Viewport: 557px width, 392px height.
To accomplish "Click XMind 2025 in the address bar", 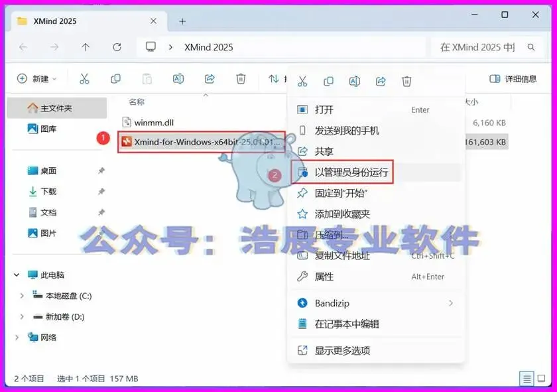I will [208, 47].
